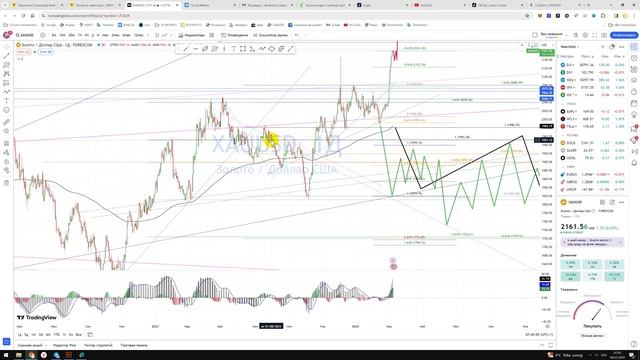Viewport: 640px width, 360px height.
Task: Open the Pine Editor bottom tab
Action: (x=64, y=345)
